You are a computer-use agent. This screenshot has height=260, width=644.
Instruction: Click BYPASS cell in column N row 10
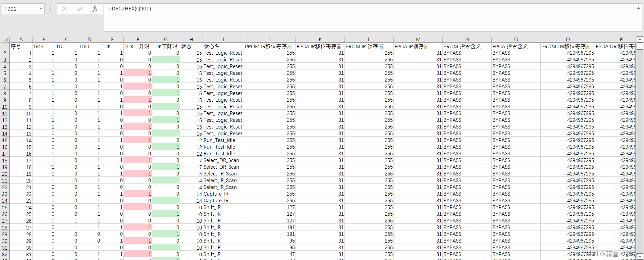467,107
